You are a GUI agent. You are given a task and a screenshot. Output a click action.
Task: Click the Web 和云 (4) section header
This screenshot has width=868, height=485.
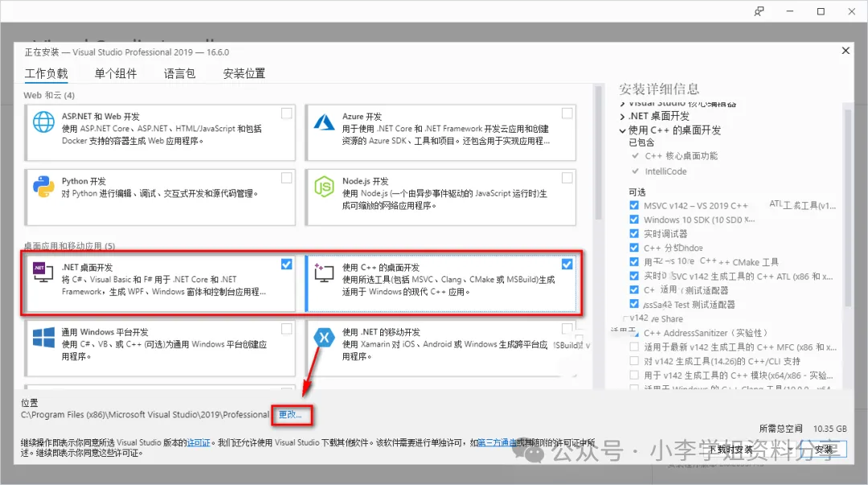coord(49,96)
